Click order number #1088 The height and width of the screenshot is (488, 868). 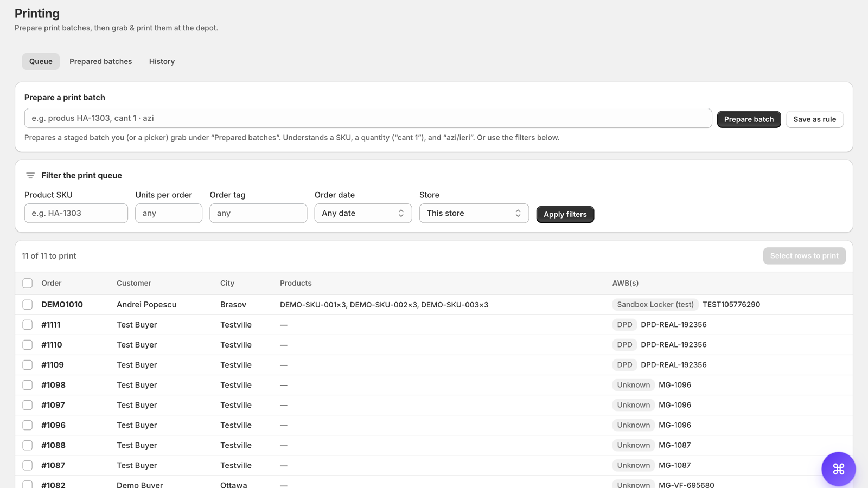pos(53,445)
